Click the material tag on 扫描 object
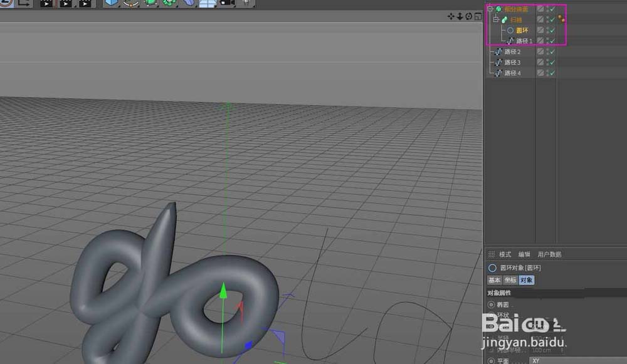627x364 pixels. coord(561,20)
